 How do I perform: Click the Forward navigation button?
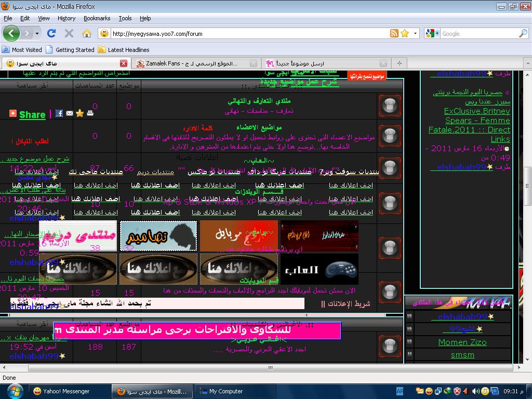click(x=27, y=33)
